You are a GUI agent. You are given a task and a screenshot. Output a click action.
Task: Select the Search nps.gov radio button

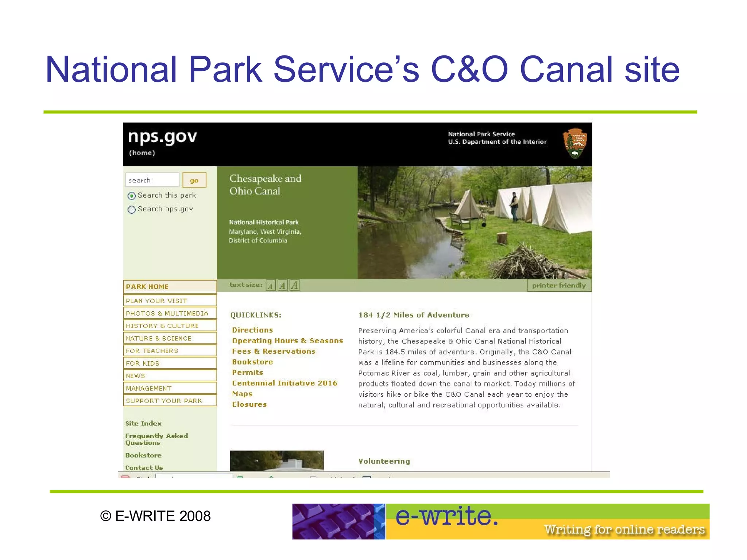(x=132, y=210)
